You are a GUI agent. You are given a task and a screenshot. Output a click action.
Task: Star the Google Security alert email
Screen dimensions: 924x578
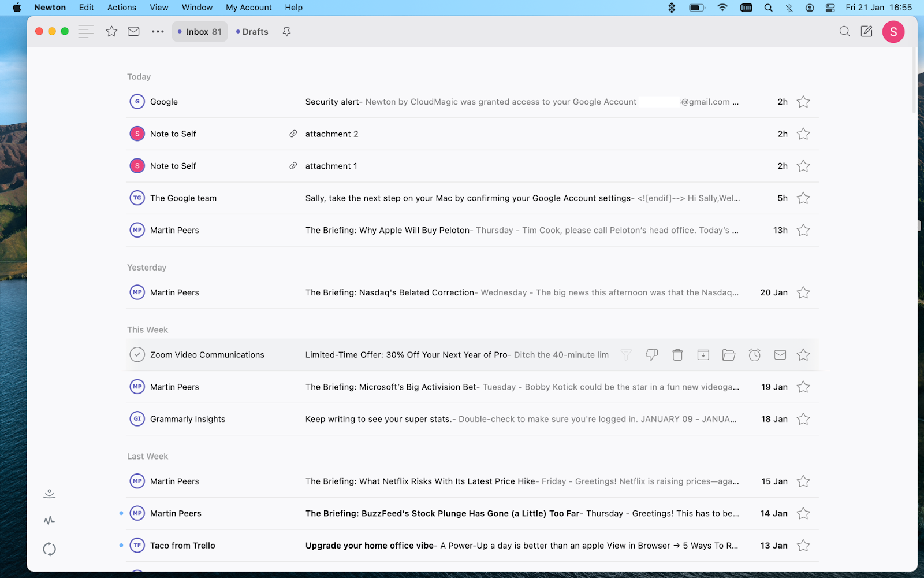[803, 102]
